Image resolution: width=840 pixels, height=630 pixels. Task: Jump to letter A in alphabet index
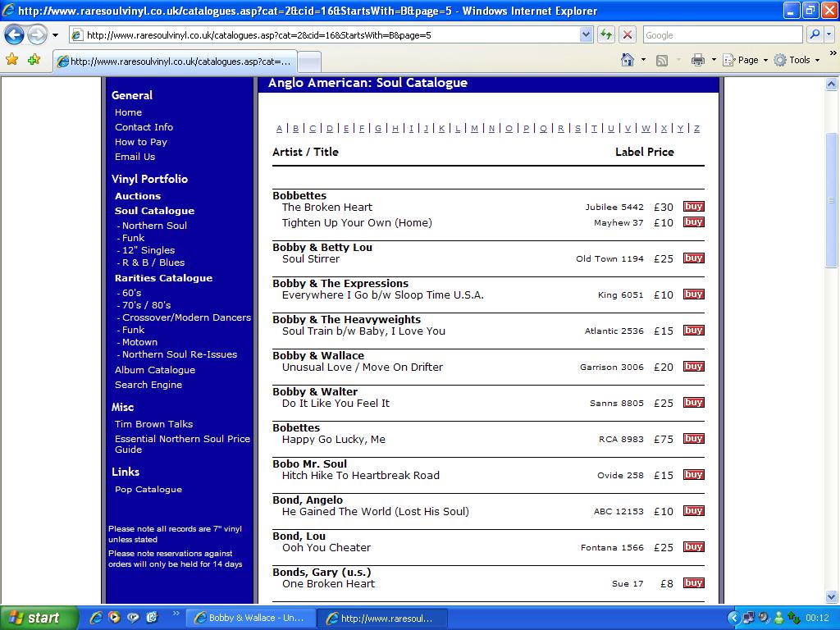(279, 129)
